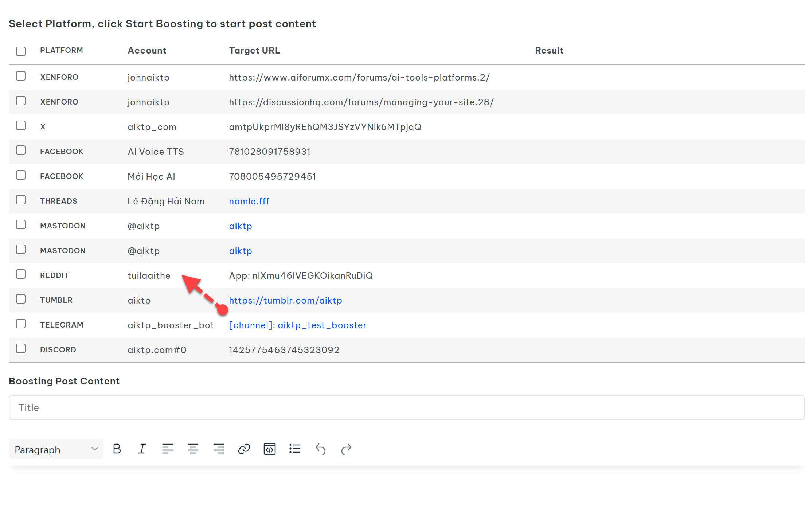The height and width of the screenshot is (532, 809).
Task: Open source code view
Action: 269,449
